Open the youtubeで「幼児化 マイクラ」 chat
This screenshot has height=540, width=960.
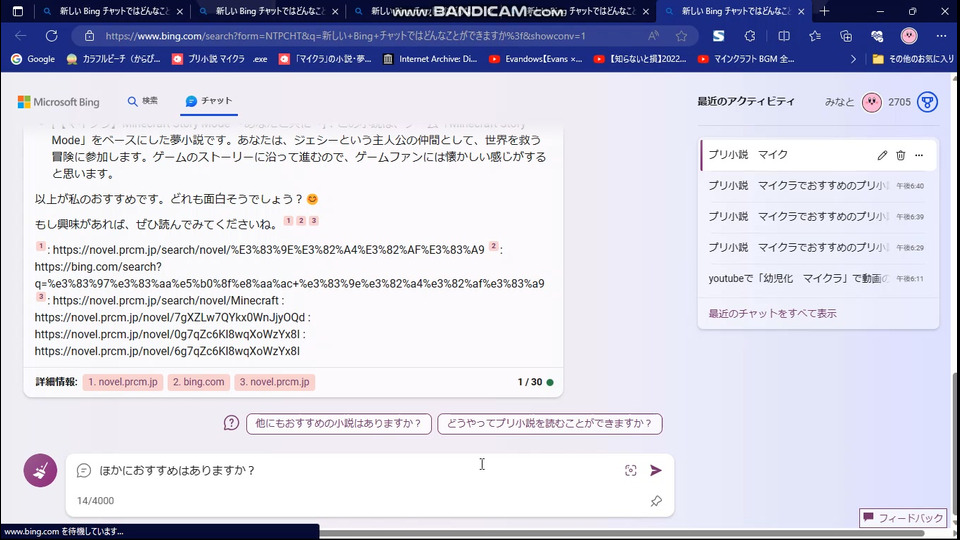pyautogui.click(x=818, y=279)
